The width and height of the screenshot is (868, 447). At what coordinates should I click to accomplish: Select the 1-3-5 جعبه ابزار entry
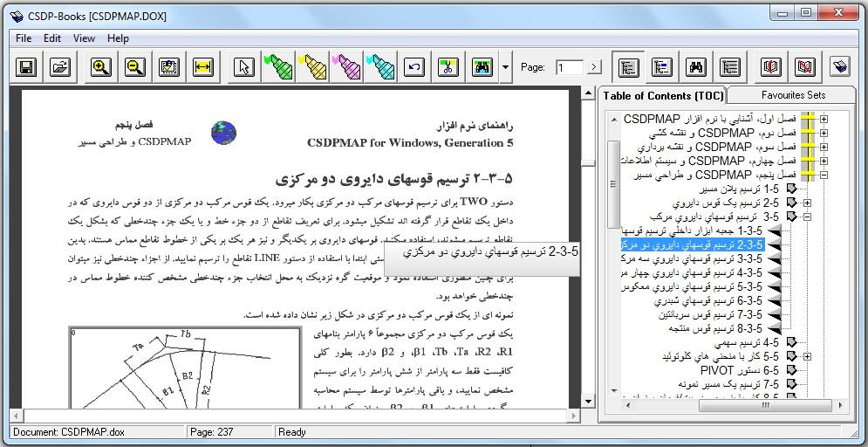pos(693,230)
